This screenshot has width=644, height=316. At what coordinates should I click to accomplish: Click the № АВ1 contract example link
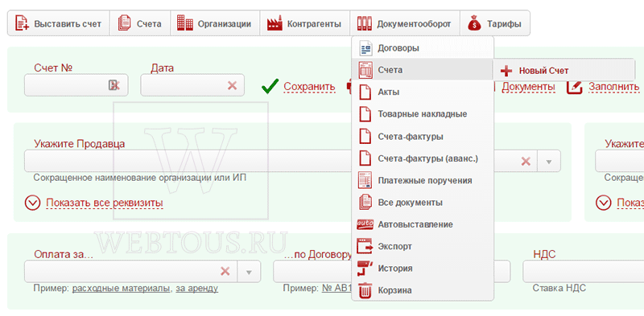pos(336,289)
